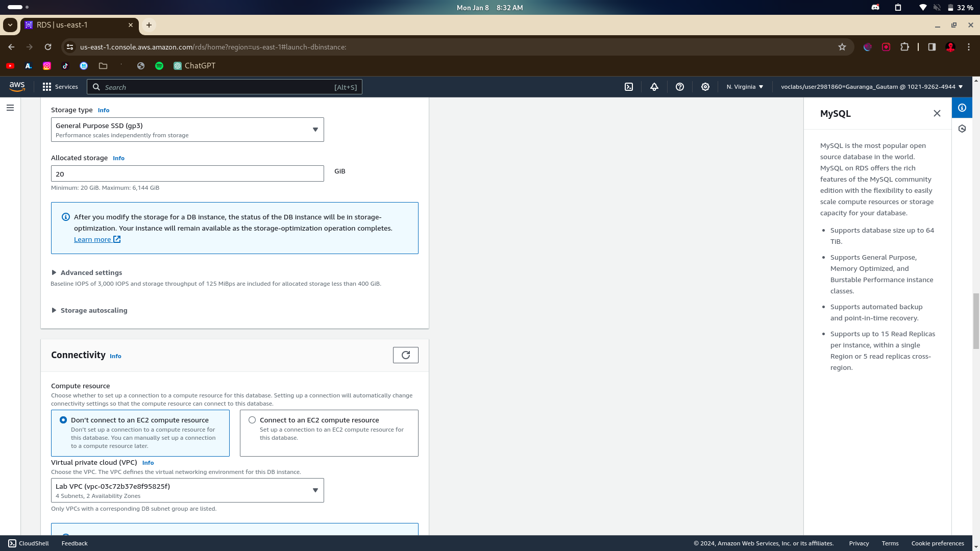Click the AWS logo home icon
The height and width of the screenshot is (551, 980).
click(17, 87)
